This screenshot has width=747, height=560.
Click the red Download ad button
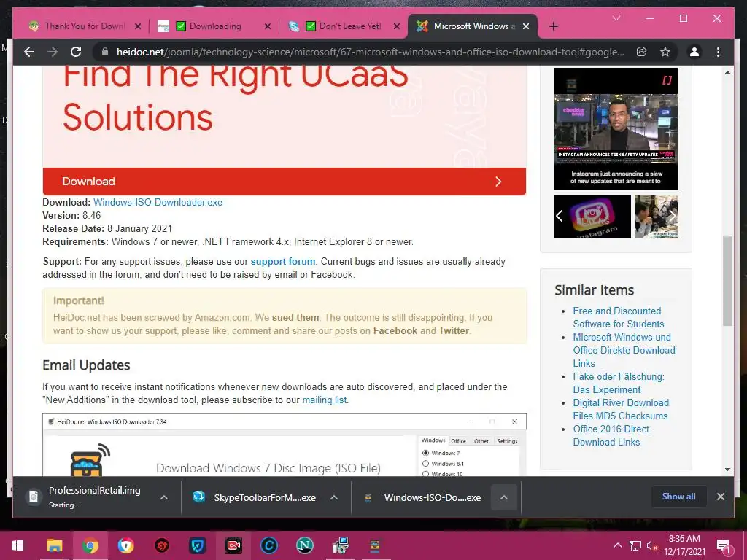(x=284, y=182)
